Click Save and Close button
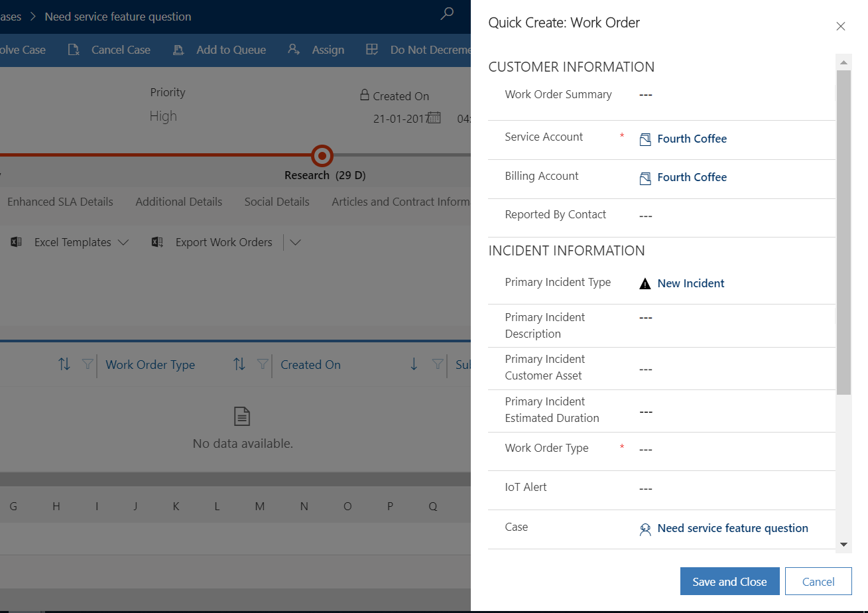868x613 pixels. (x=729, y=582)
